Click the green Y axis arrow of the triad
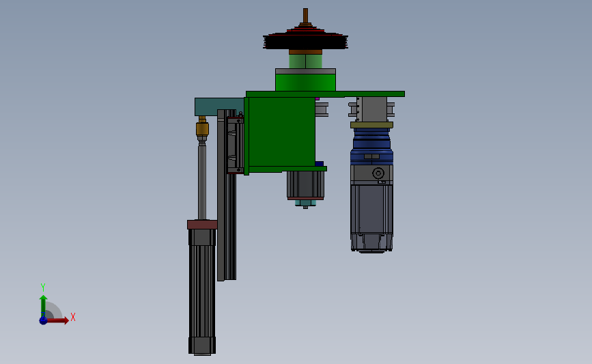This screenshot has width=592, height=364. 43,306
